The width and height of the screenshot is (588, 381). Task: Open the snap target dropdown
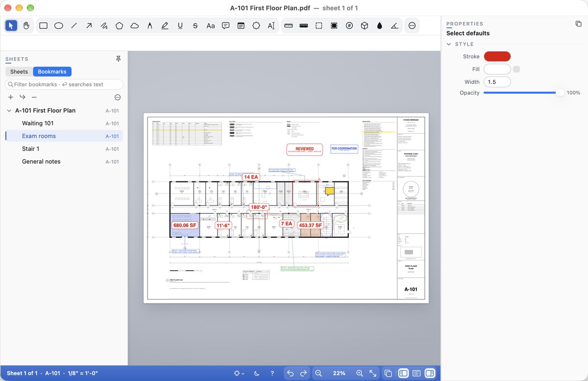point(240,373)
